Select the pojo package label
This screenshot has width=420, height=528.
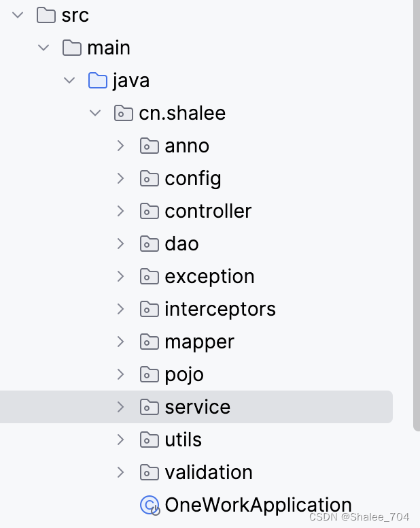tap(183, 374)
